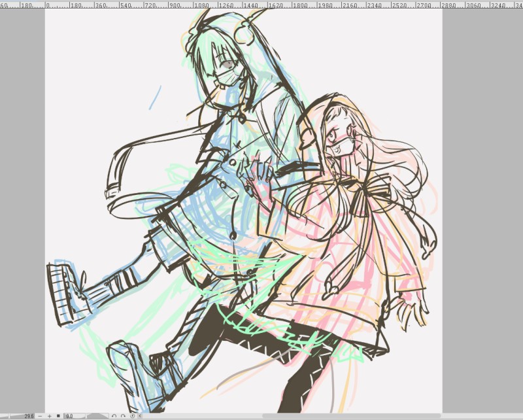Reset canvas rotation icon

tap(133, 416)
